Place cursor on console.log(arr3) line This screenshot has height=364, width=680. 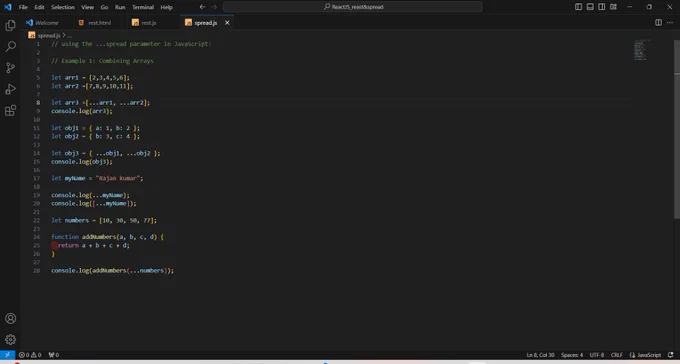82,111
